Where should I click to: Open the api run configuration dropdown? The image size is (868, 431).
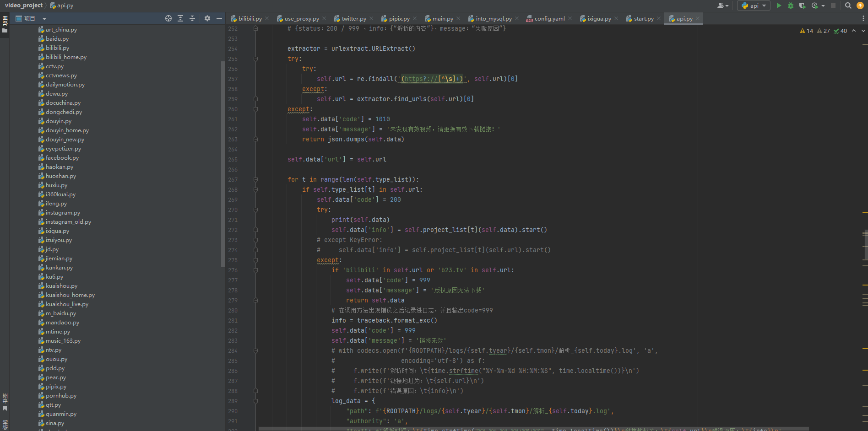pyautogui.click(x=754, y=5)
